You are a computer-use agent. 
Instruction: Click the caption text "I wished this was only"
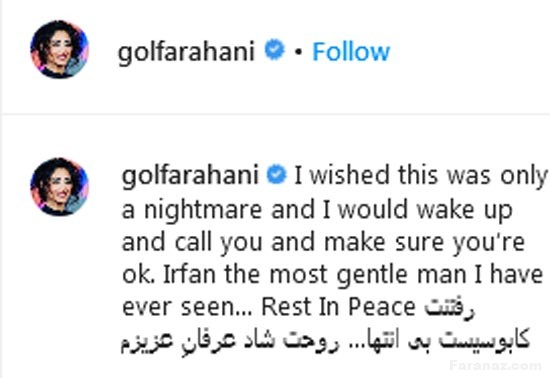coord(421,176)
